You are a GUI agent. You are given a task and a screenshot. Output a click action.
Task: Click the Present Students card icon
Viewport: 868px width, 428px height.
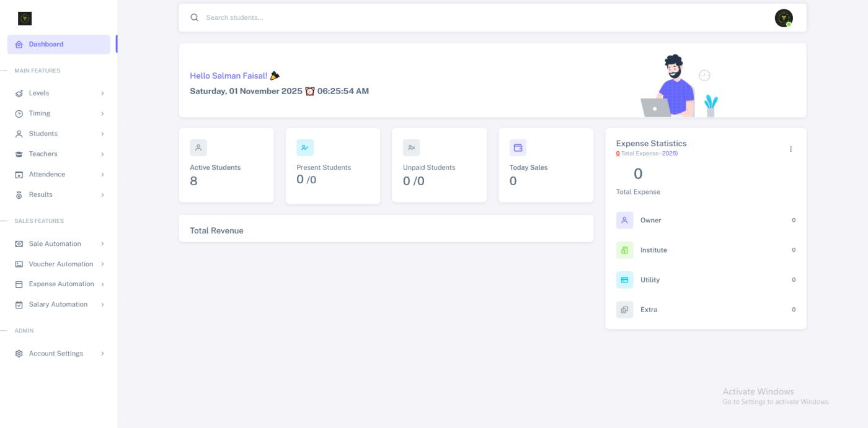[x=305, y=147]
